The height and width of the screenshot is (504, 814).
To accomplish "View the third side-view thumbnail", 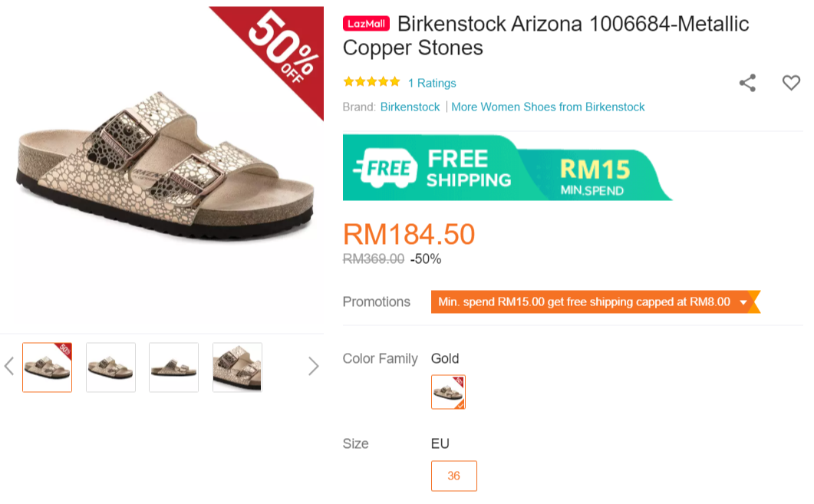I will point(173,367).
